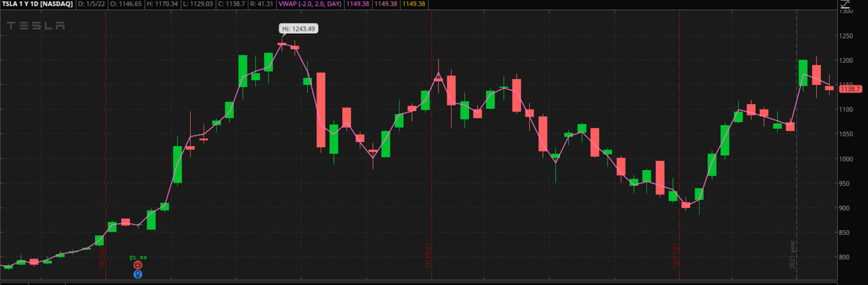Click the red-pink 1149.38 VWAP band value
This screenshot has width=868, height=285.
386,4
